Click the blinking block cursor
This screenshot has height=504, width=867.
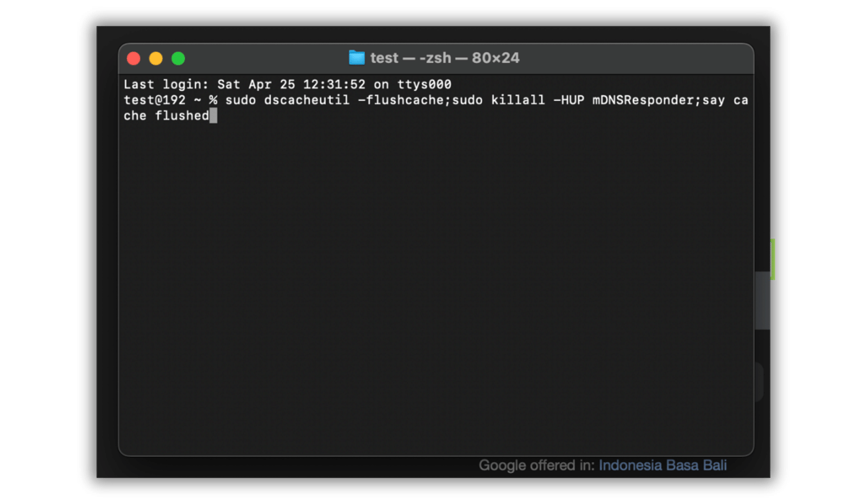pos(214,115)
